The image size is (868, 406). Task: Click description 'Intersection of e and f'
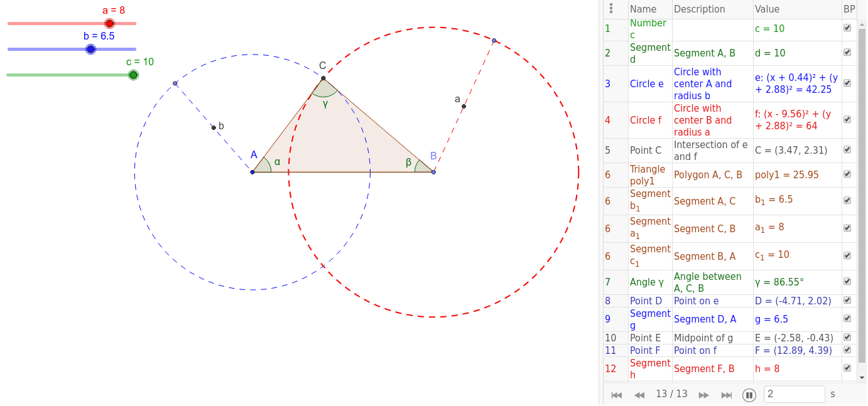(712, 151)
